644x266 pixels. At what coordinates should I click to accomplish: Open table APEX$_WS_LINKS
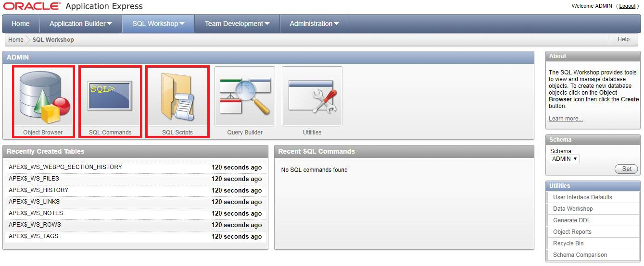34,202
